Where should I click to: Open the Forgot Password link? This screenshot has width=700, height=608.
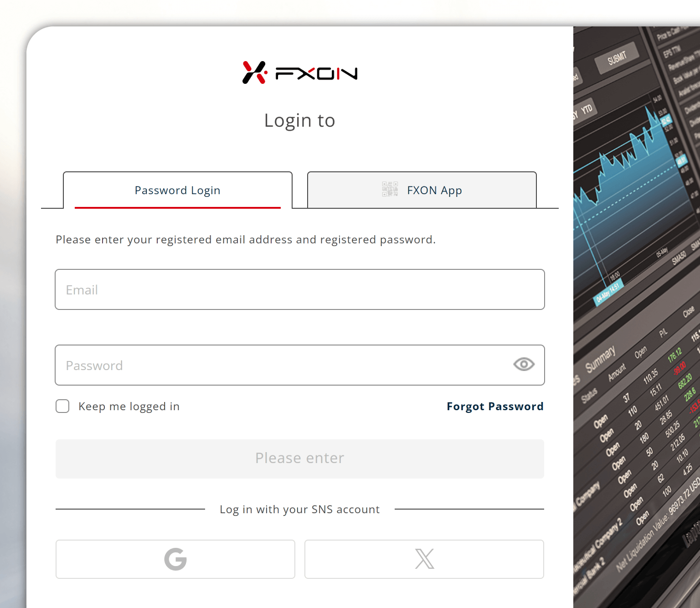[495, 406]
